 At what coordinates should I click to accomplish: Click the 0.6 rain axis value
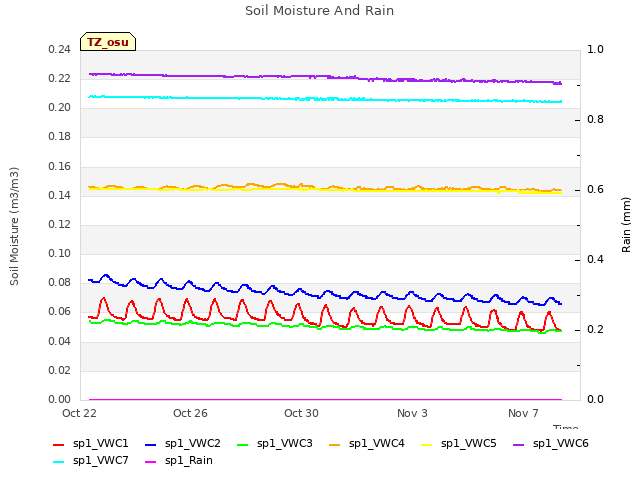(x=596, y=190)
